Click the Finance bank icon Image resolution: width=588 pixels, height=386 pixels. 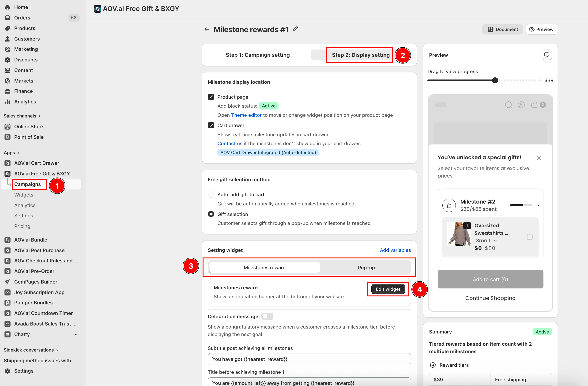(x=8, y=91)
